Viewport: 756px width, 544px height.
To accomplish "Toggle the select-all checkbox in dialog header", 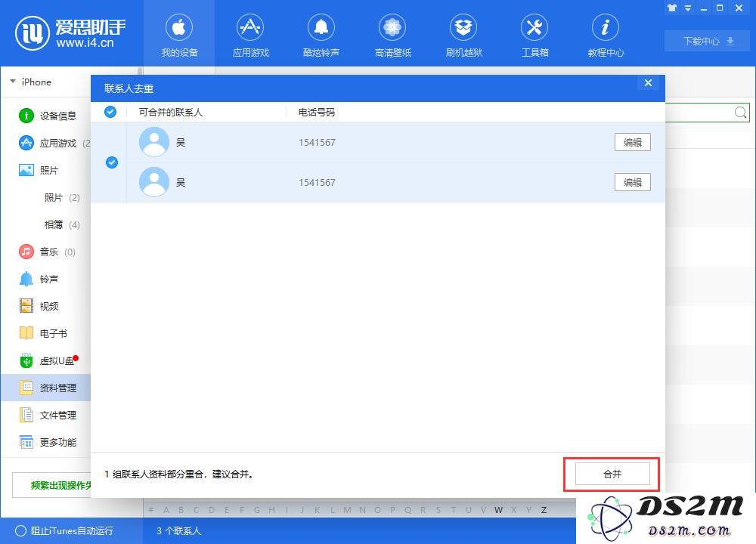I will point(110,112).
